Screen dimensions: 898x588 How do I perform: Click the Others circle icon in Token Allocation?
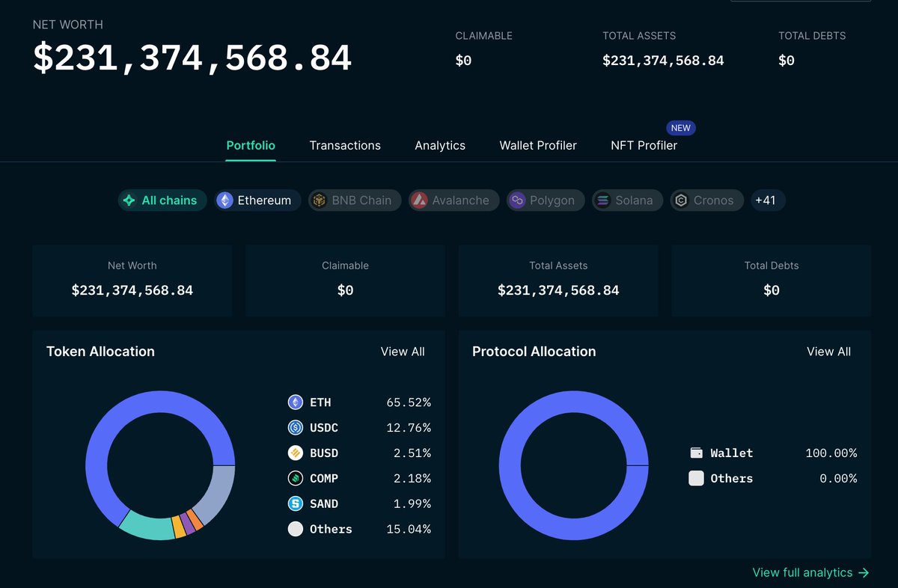point(296,529)
